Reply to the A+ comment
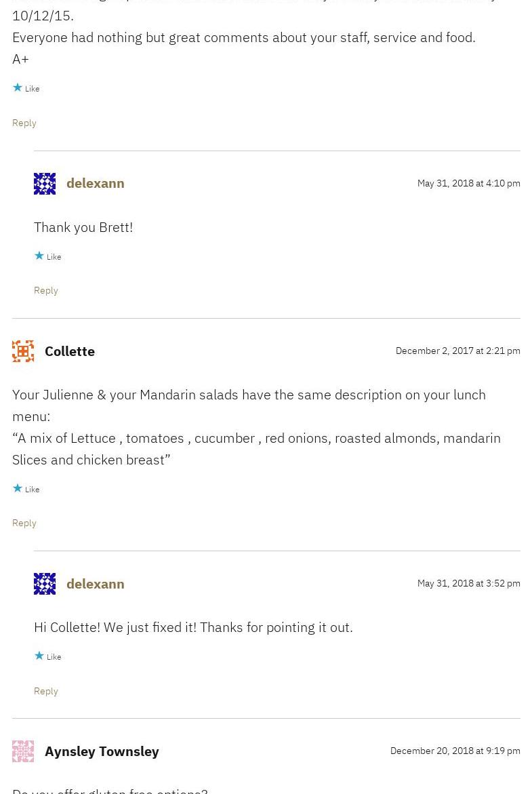This screenshot has width=532, height=794. pos(24,123)
